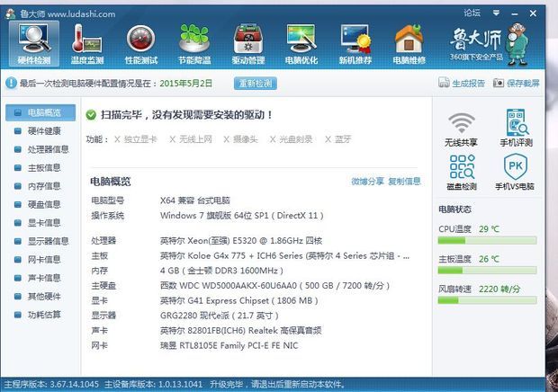Click the 重新检测 rescan button
The width and height of the screenshot is (558, 392).
[x=256, y=84]
